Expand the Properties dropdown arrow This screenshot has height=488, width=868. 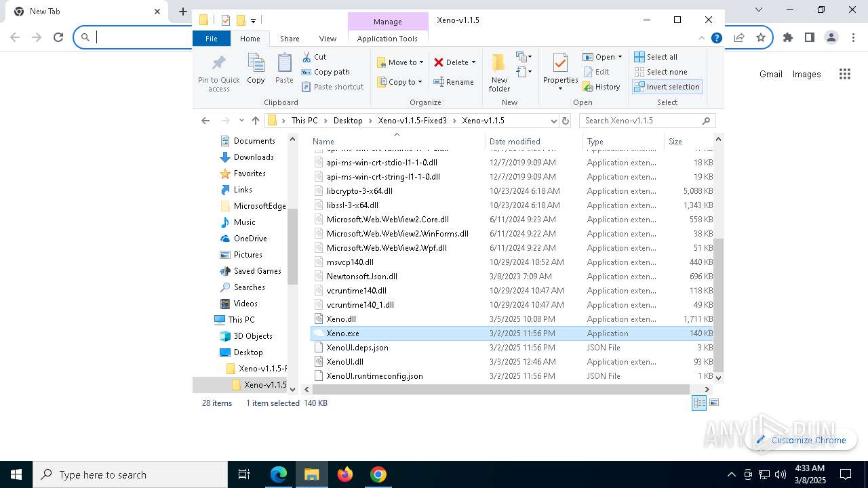[x=560, y=89]
